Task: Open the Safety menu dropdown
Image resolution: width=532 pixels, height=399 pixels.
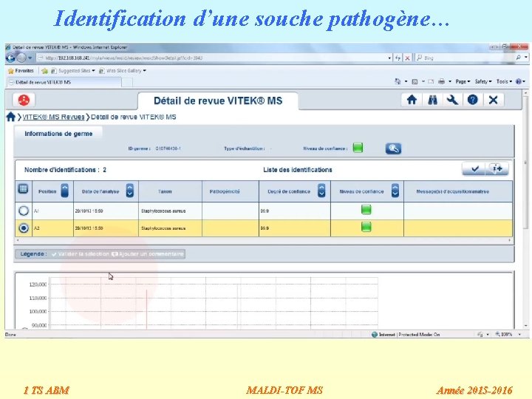Action: click(x=483, y=81)
